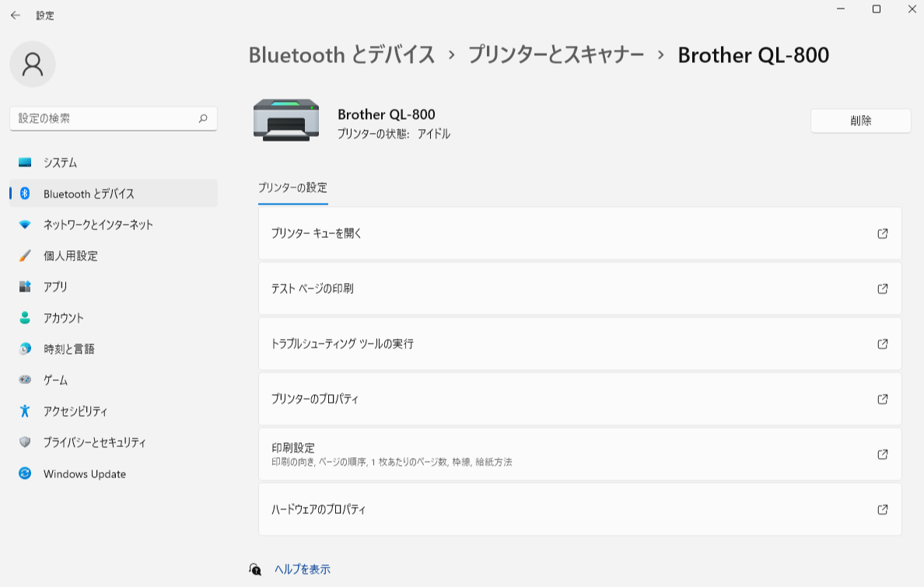Open Windows Update page
The width and height of the screenshot is (924, 587).
click(x=84, y=473)
